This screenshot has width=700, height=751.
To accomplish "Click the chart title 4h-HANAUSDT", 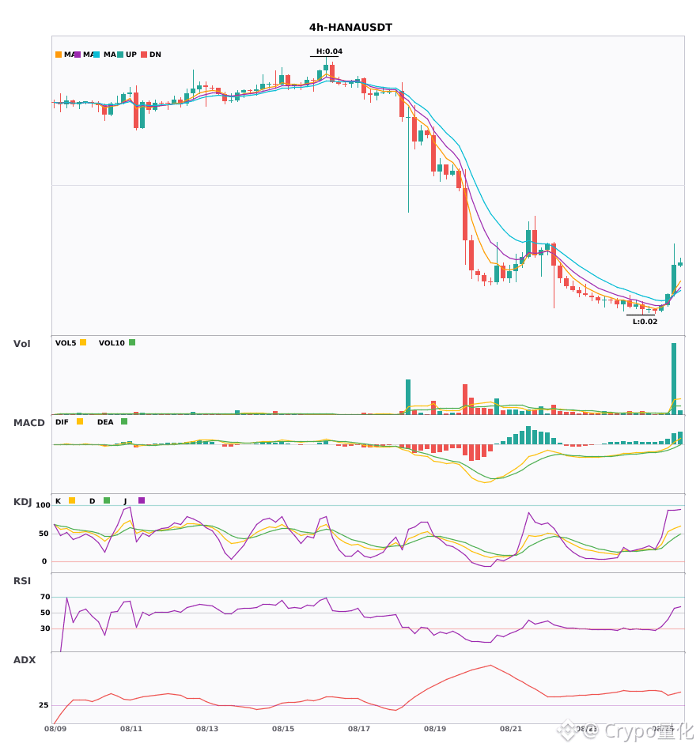I will coord(350,28).
